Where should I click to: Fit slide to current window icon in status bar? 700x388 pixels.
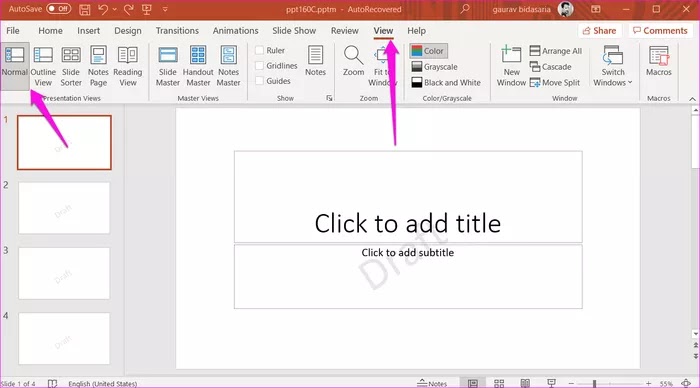click(x=686, y=383)
